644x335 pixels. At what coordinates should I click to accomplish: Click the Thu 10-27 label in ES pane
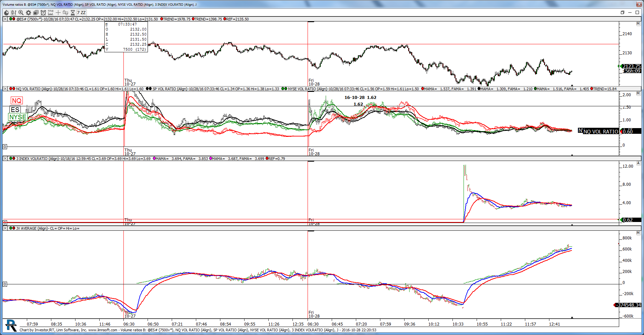130,82
